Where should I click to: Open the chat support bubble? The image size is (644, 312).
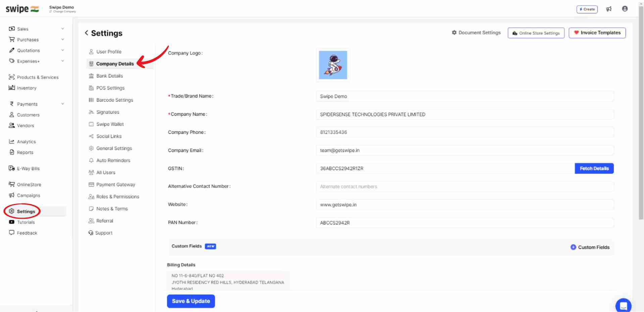tap(623, 306)
